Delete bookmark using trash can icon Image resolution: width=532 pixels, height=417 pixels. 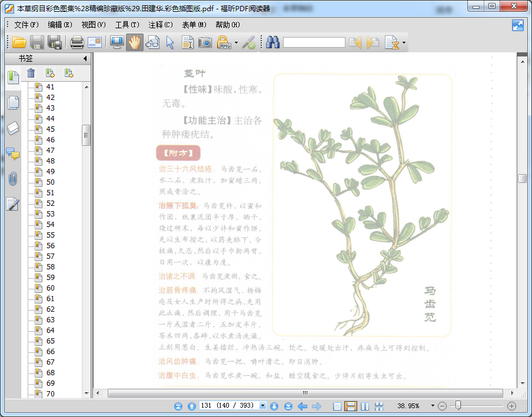(x=31, y=73)
